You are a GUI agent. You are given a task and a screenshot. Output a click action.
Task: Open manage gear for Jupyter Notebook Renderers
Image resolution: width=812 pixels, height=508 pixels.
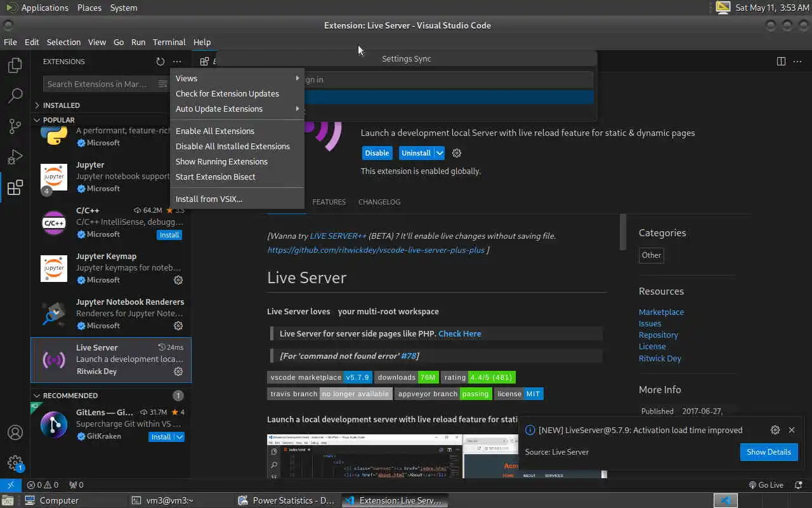[x=178, y=326]
